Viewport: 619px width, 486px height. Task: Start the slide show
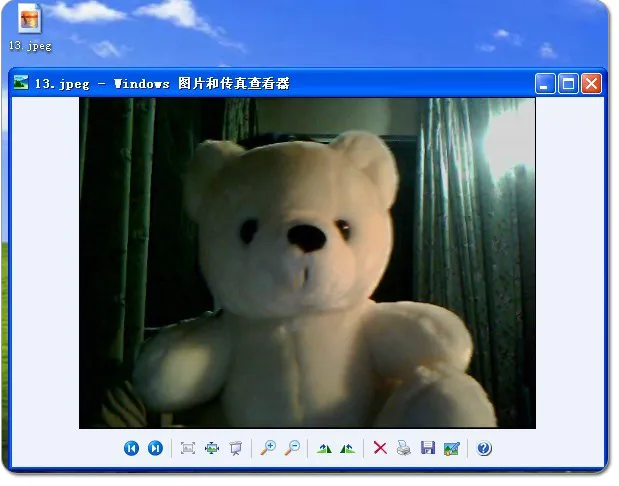tap(236, 448)
